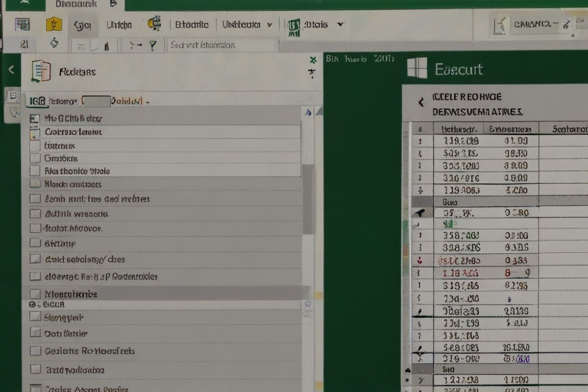
Task: Expand the dropdown at the far right of the ribbon
Action: tap(340, 24)
